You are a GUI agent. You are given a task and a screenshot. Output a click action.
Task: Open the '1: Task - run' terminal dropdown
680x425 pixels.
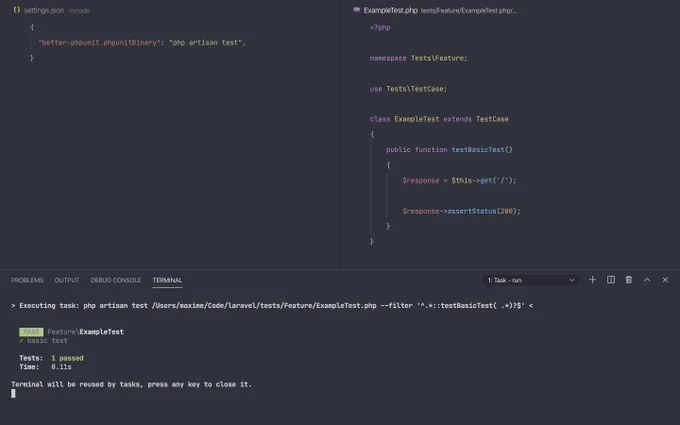(531, 280)
